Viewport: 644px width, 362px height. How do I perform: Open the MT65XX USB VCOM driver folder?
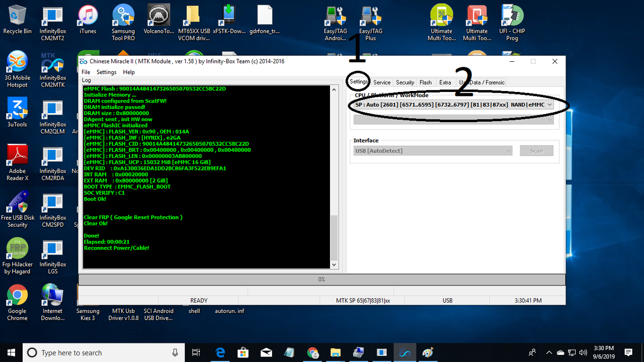pyautogui.click(x=194, y=23)
